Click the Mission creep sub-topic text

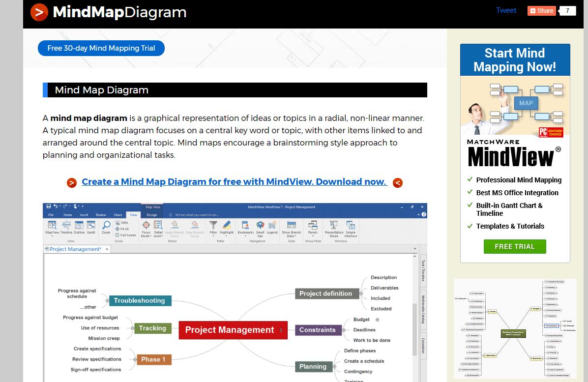[104, 338]
